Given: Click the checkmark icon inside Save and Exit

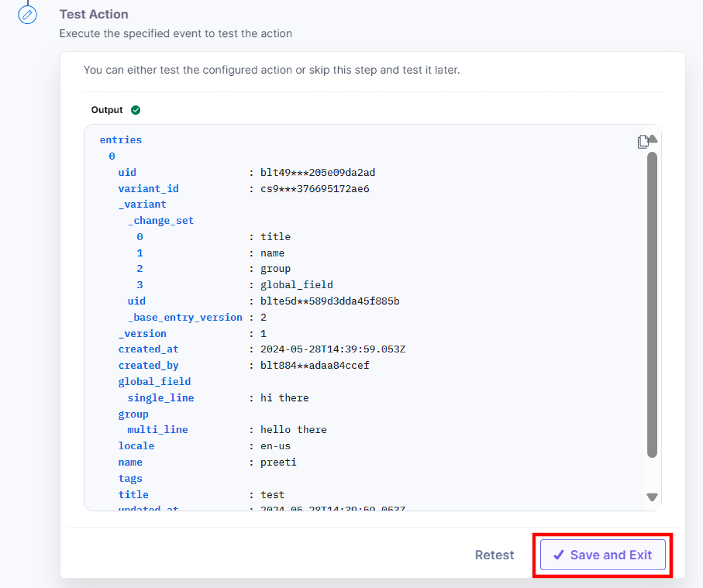Looking at the screenshot, I should click(558, 555).
